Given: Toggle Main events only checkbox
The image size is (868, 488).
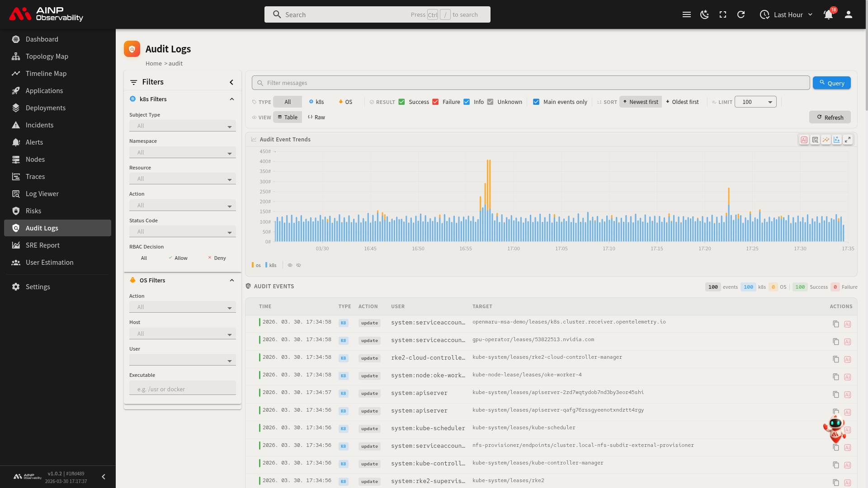Looking at the screenshot, I should [536, 102].
